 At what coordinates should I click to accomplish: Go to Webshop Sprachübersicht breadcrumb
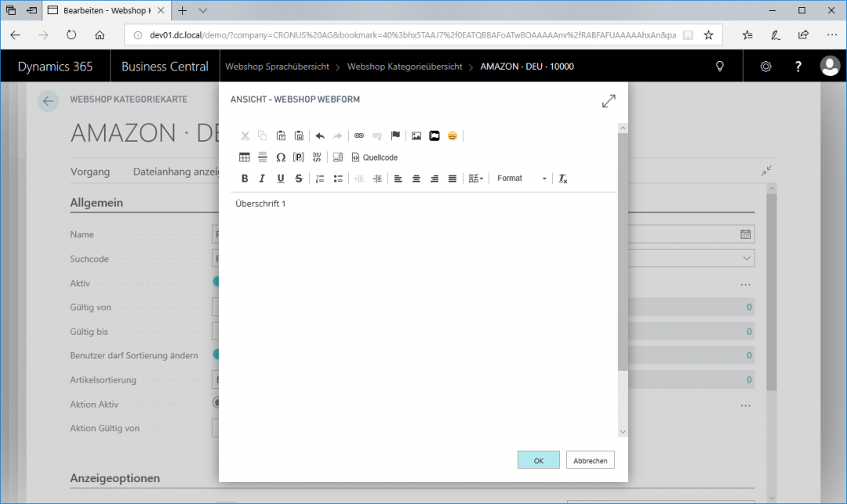click(x=277, y=67)
